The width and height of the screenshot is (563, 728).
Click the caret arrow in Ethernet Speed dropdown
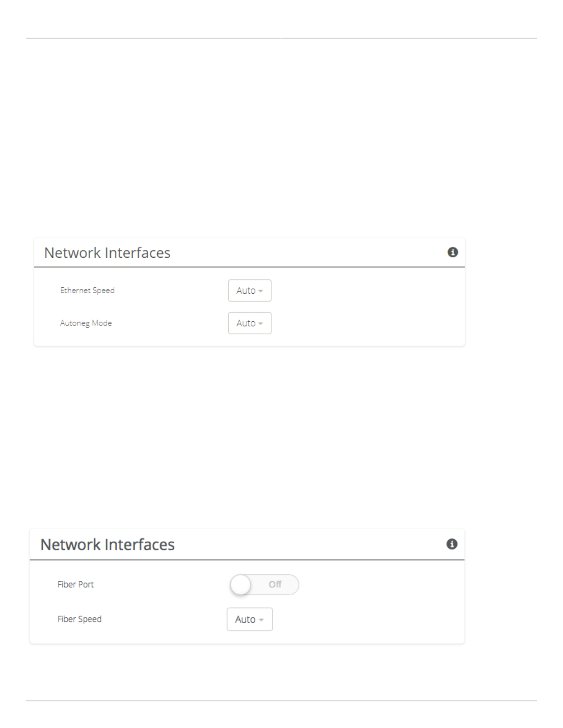tap(261, 291)
